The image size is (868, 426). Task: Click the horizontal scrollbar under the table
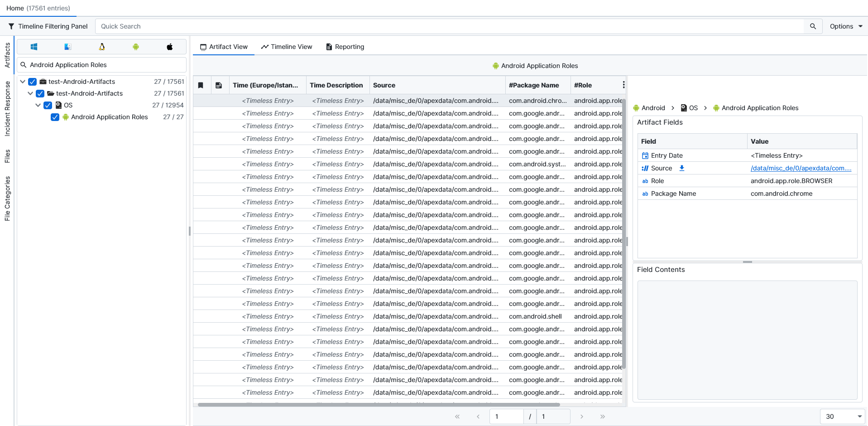point(379,405)
